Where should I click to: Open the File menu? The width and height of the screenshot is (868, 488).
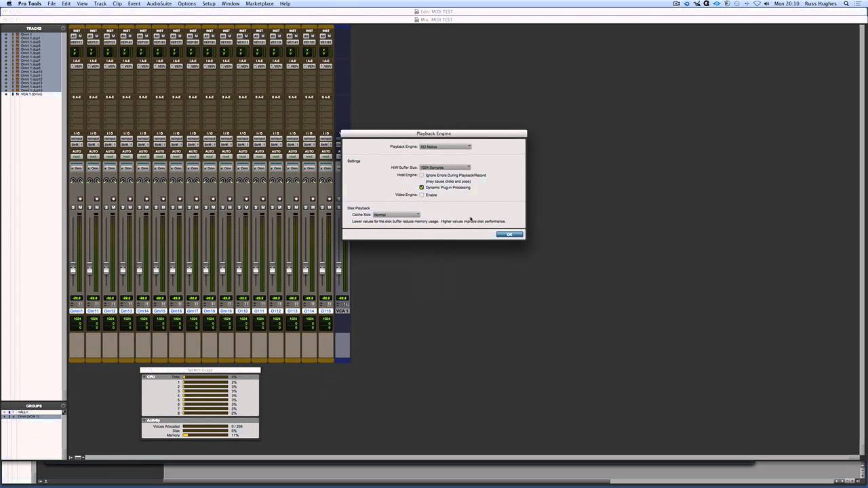52,3
